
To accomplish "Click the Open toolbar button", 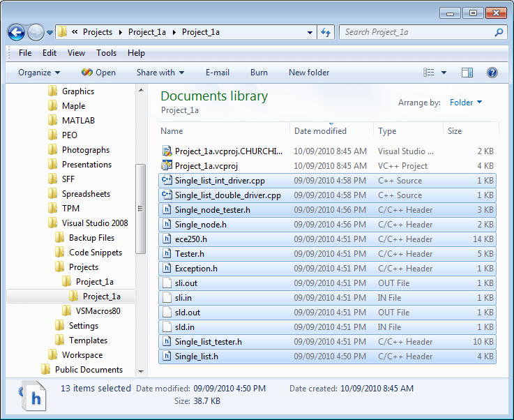I will [98, 73].
